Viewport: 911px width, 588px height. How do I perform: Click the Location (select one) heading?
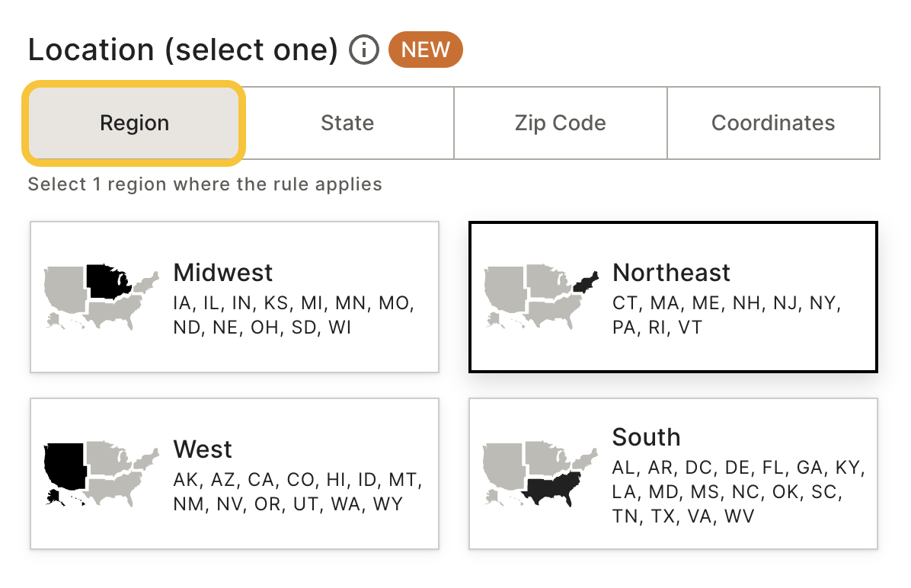183,50
